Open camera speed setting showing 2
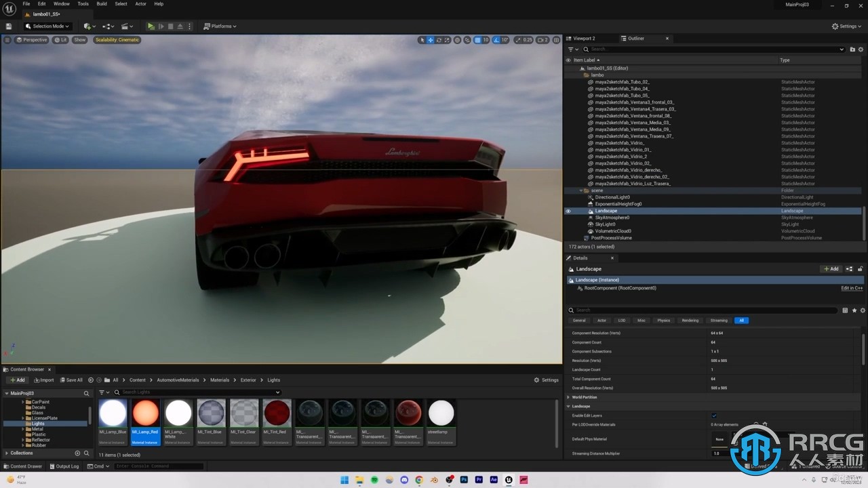 pos(542,40)
